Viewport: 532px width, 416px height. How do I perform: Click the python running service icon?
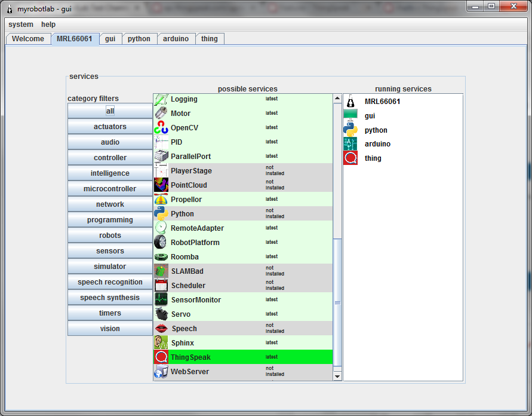pyautogui.click(x=350, y=130)
